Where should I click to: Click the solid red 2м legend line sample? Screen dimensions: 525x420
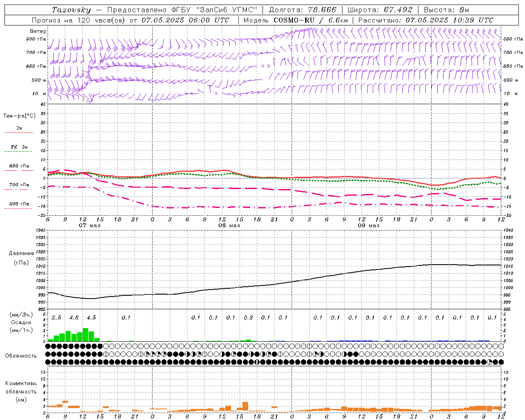point(19,133)
